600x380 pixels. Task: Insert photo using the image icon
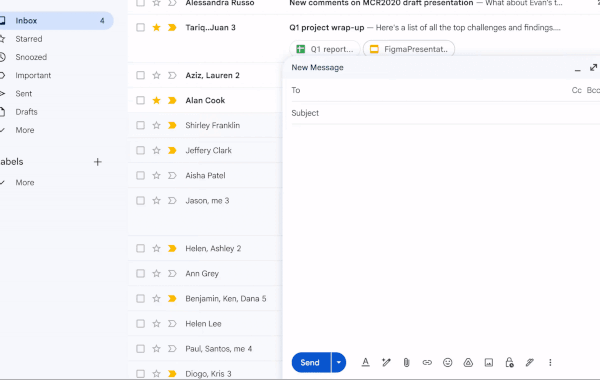[489, 362]
